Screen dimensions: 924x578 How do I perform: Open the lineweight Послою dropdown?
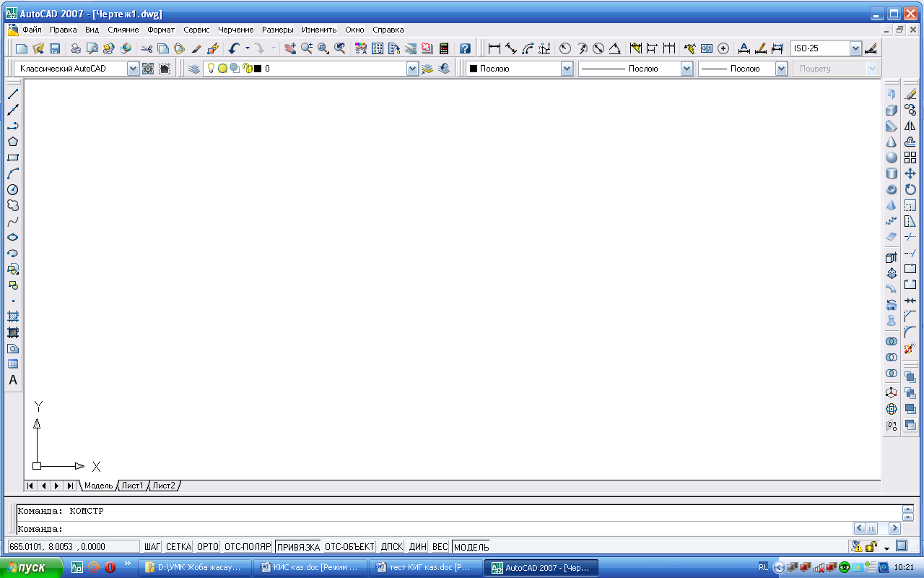(781, 69)
